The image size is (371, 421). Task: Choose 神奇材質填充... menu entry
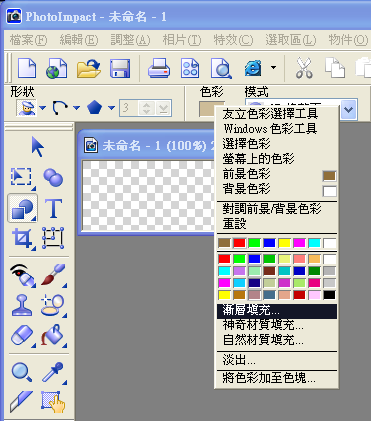(x=277, y=325)
